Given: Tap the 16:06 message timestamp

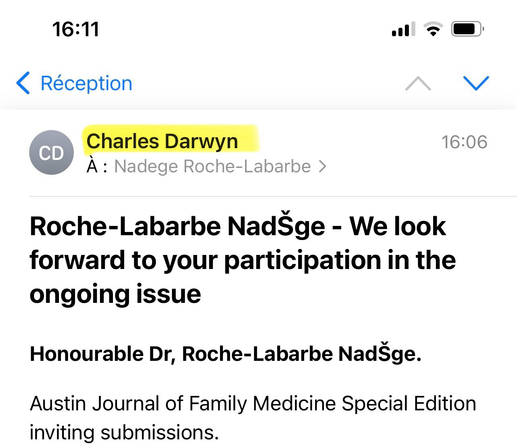Looking at the screenshot, I should 464,142.
